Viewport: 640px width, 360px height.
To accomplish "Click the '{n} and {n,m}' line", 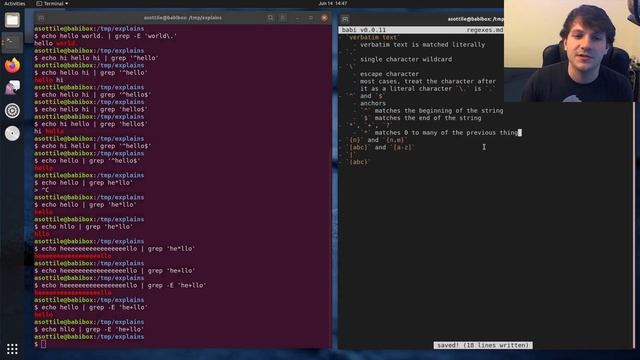I will click(x=376, y=140).
